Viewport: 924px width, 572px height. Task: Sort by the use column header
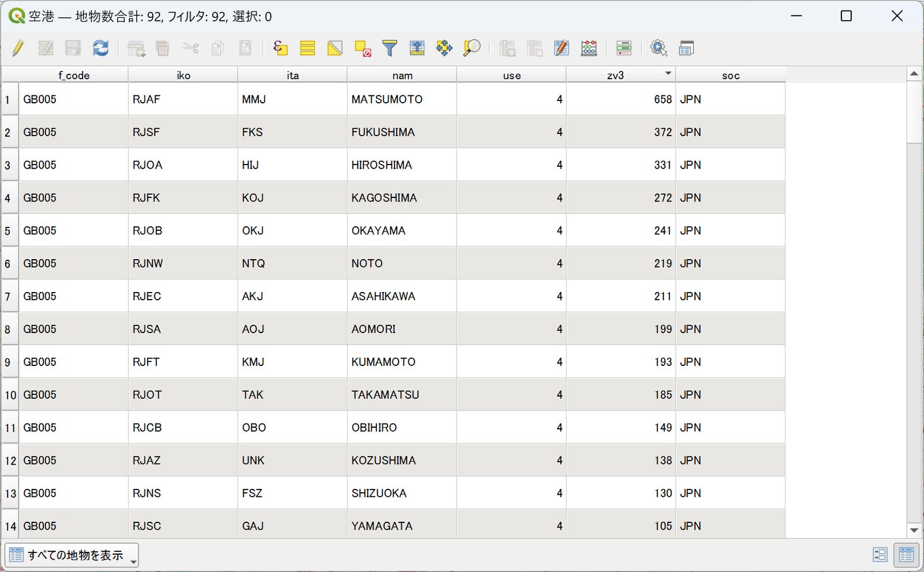(512, 75)
